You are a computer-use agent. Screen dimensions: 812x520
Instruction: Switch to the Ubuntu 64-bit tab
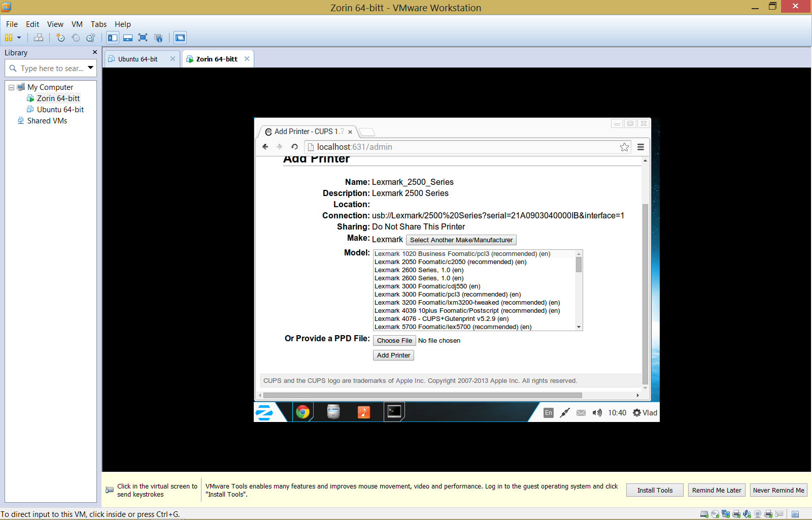pos(138,59)
